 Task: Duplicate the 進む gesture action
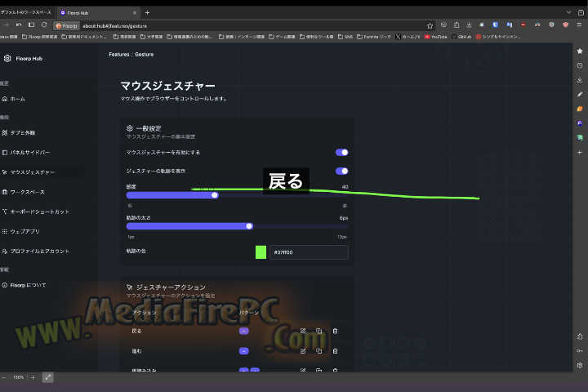[x=319, y=351]
